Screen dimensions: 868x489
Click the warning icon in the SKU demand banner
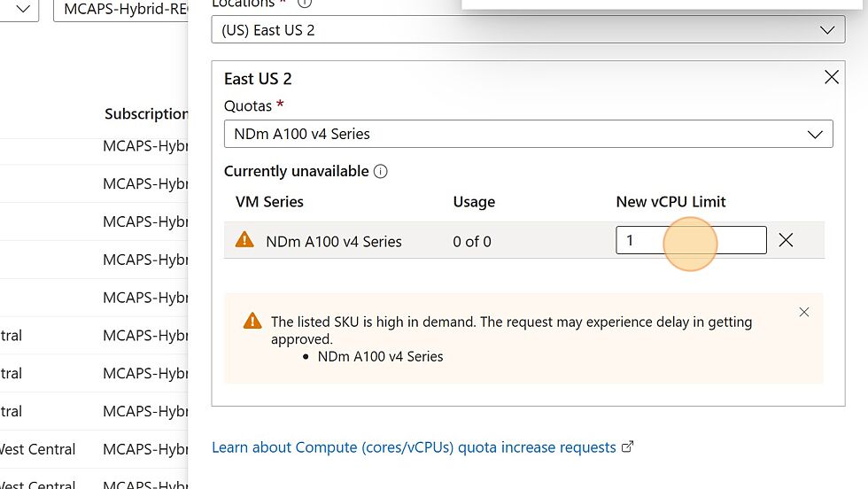point(252,321)
